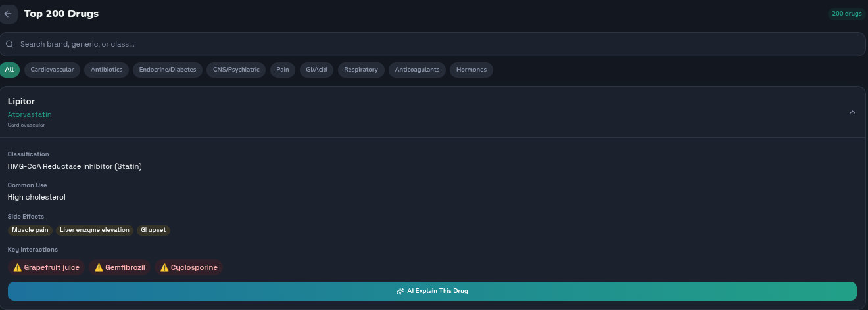Screen dimensions: 868x310
Task: Click the Side Effects label
Action: click(26, 216)
